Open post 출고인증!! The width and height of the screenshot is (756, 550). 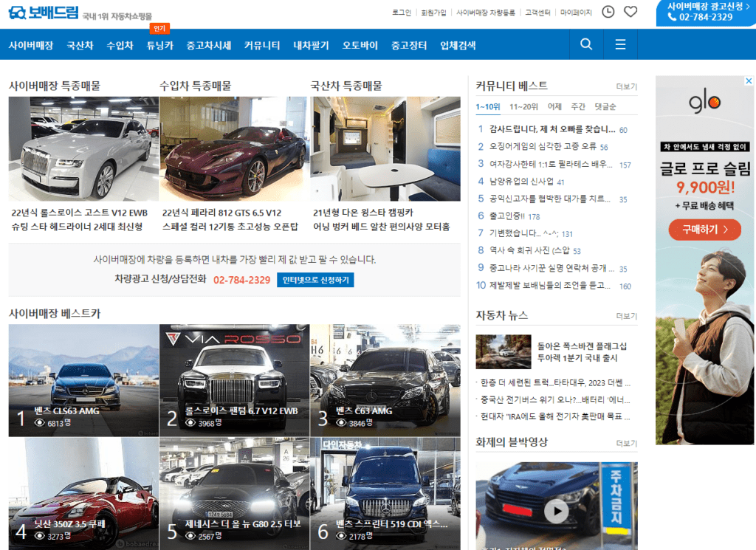tap(506, 216)
